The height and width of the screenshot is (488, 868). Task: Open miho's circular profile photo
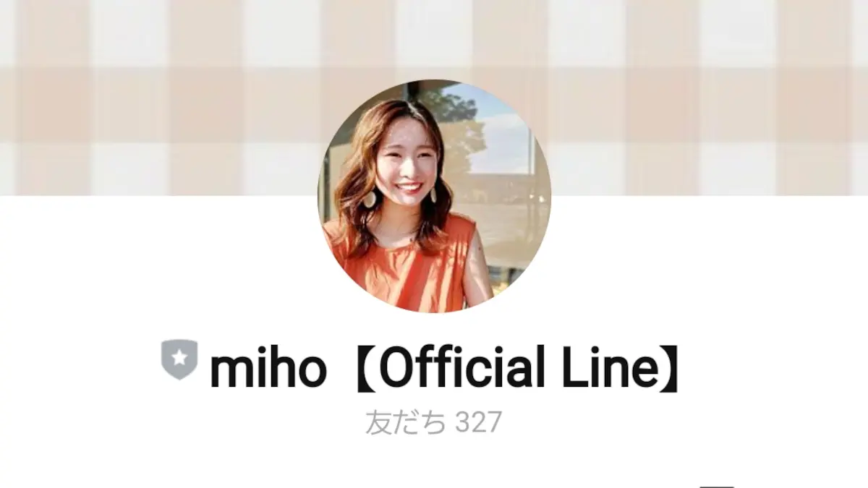tap(434, 196)
